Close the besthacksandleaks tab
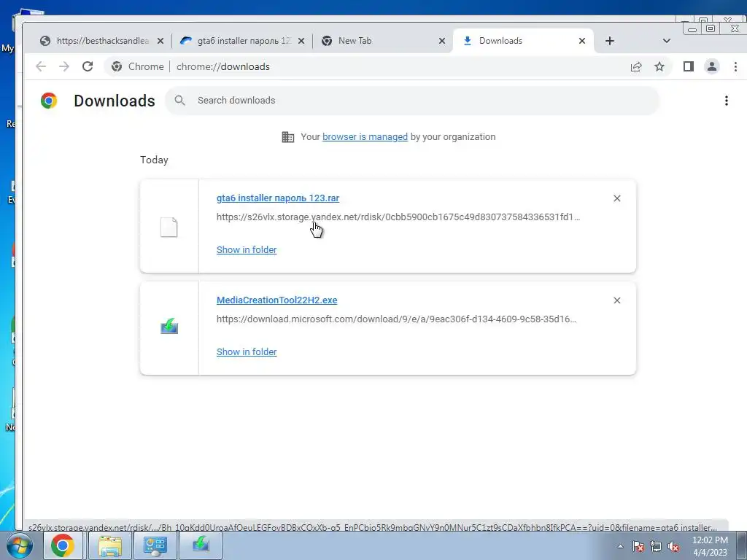Viewport: 747px width, 560px height. (x=160, y=41)
